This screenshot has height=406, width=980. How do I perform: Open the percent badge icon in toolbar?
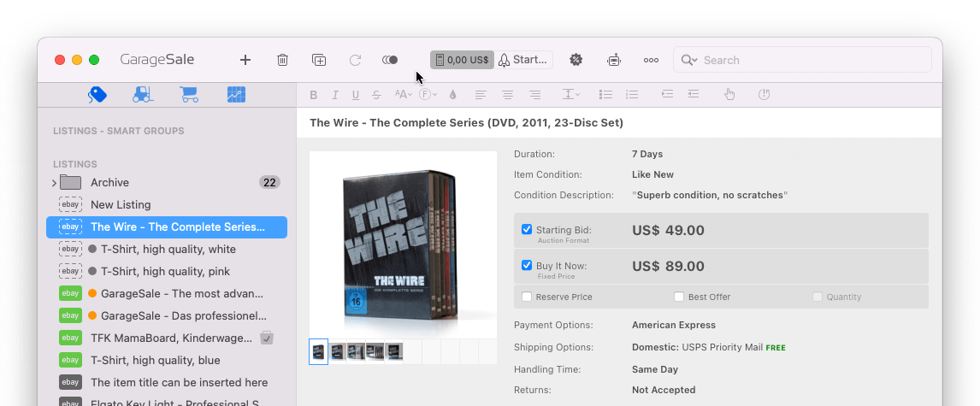click(576, 60)
